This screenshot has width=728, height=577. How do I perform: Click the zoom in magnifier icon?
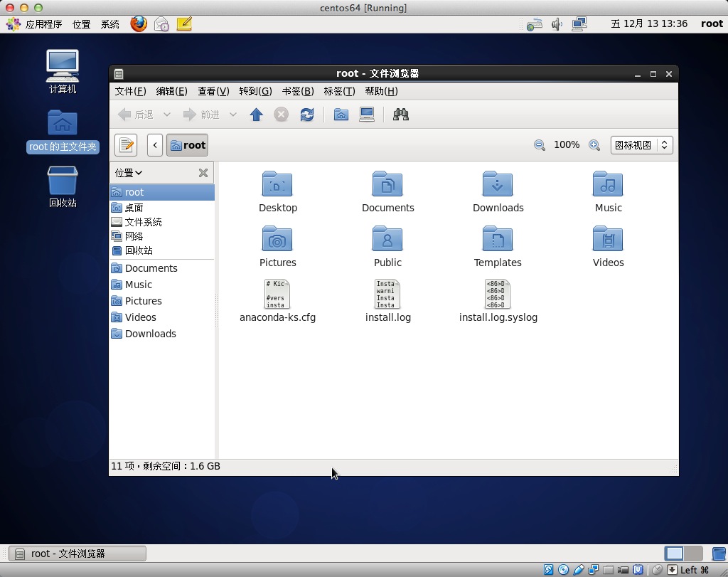click(594, 145)
